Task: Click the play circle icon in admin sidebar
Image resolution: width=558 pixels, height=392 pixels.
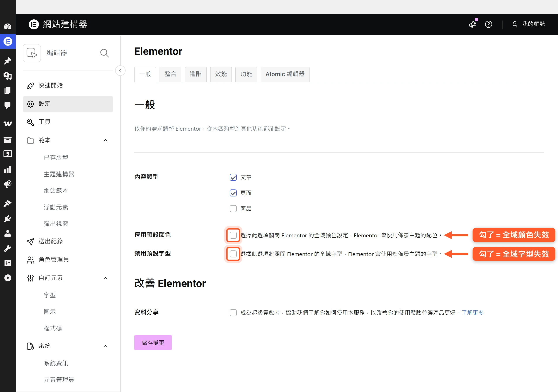Action: pyautogui.click(x=8, y=278)
